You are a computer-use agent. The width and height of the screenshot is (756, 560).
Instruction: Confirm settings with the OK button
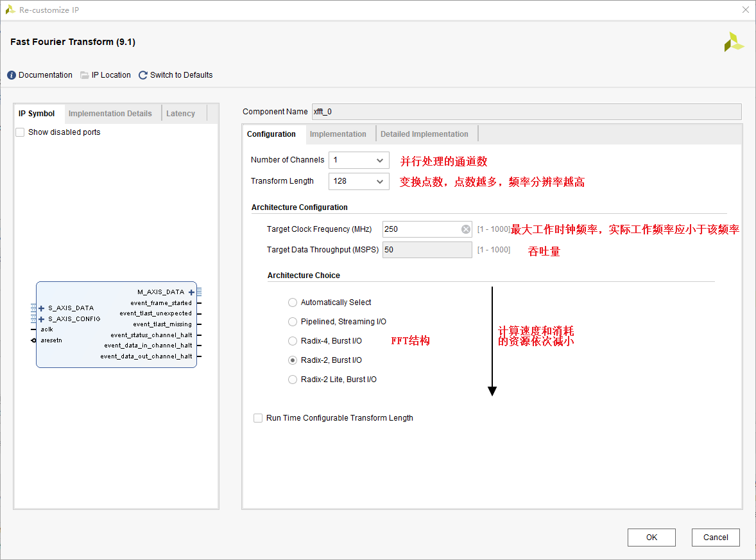651,538
